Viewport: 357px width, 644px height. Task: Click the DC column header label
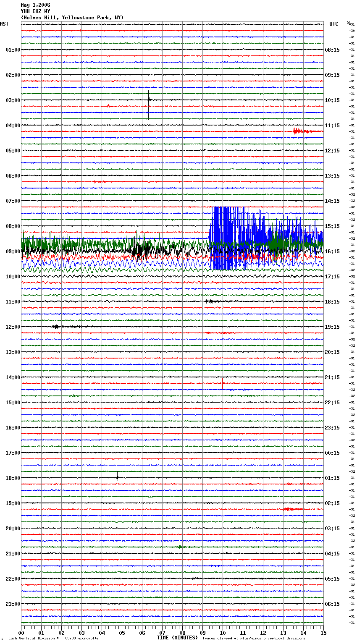(x=349, y=23)
